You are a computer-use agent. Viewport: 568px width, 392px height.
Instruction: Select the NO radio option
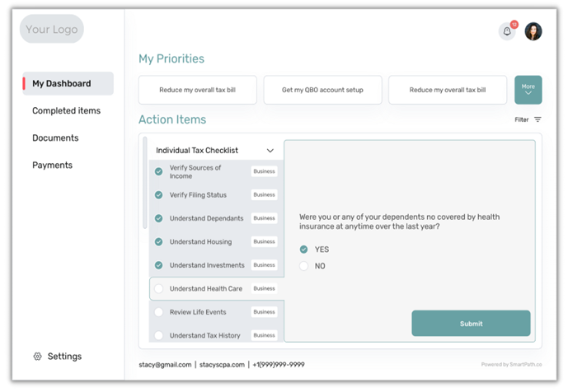304,266
